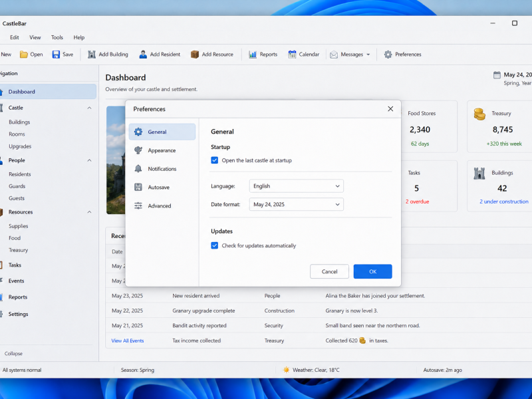Open the Calendar toolbar icon

[292, 55]
